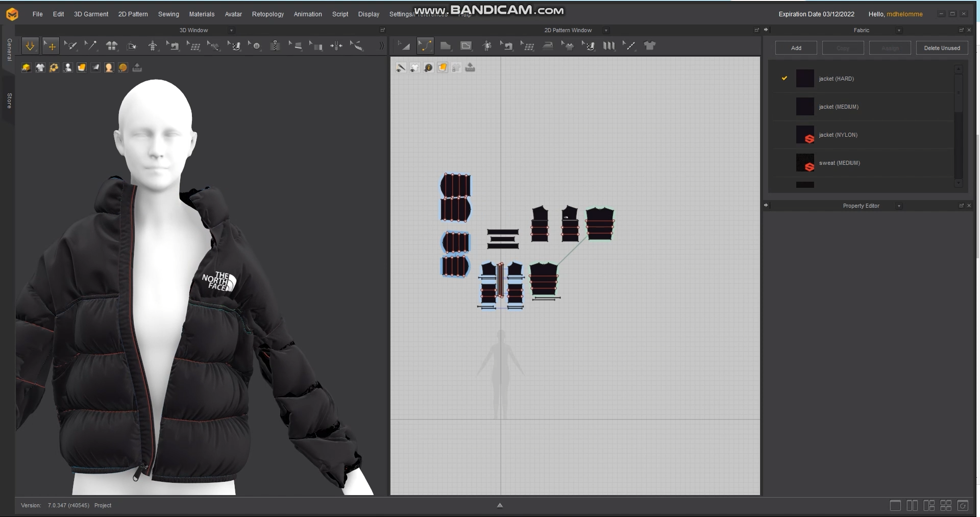Toggle the 2D texture surface display
The image size is (980, 517).
tap(443, 67)
